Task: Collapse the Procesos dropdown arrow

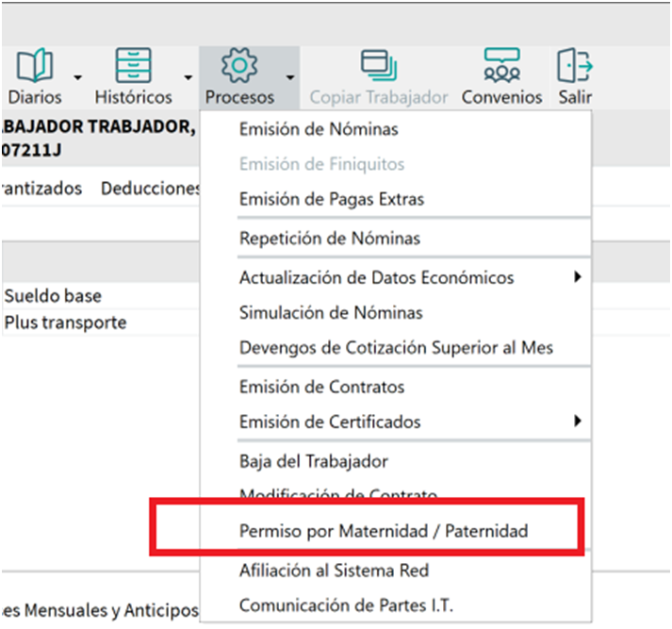Action: (x=290, y=77)
